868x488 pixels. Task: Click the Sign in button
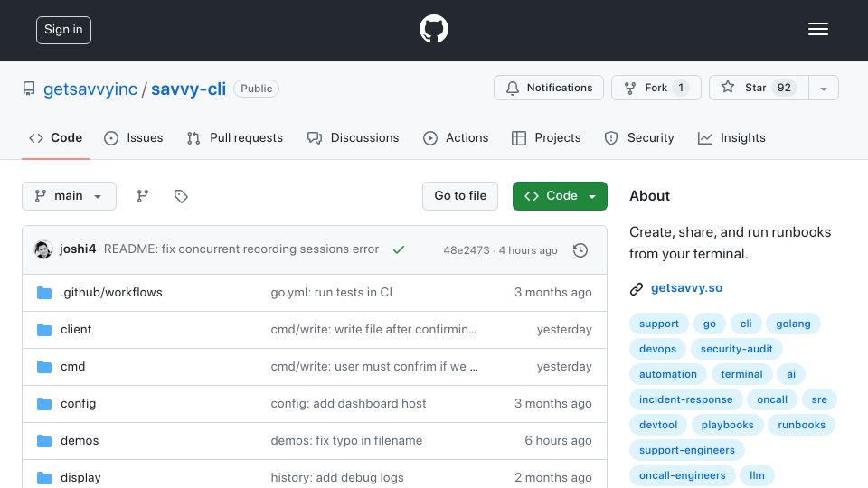click(63, 30)
